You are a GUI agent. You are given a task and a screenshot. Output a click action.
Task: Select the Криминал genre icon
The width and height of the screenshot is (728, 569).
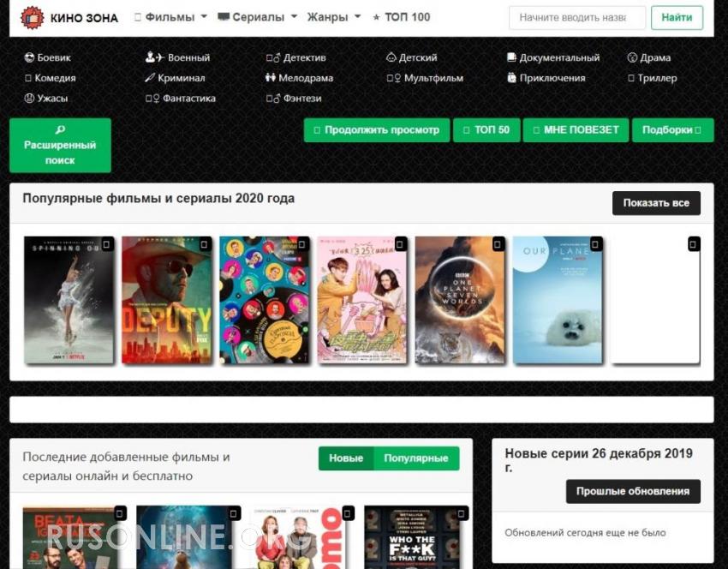[x=150, y=78]
